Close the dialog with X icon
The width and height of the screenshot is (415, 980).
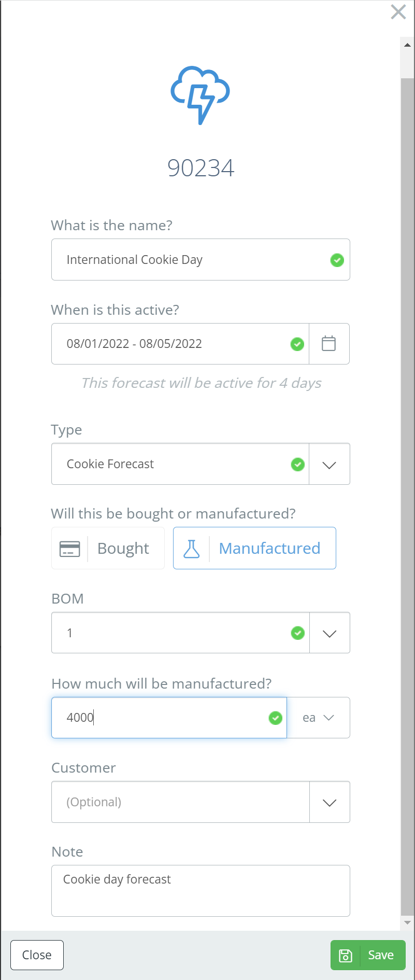398,12
